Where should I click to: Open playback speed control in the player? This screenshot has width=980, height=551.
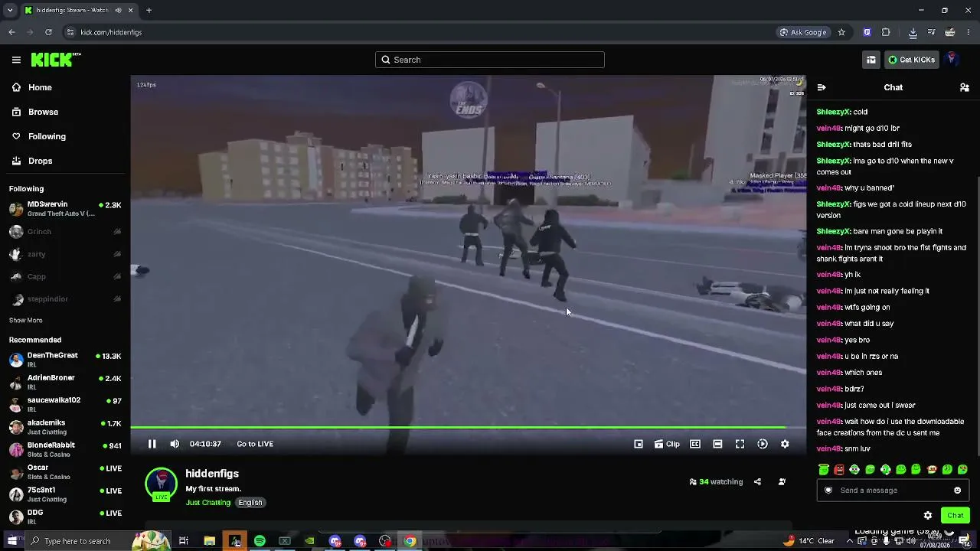[x=763, y=444]
